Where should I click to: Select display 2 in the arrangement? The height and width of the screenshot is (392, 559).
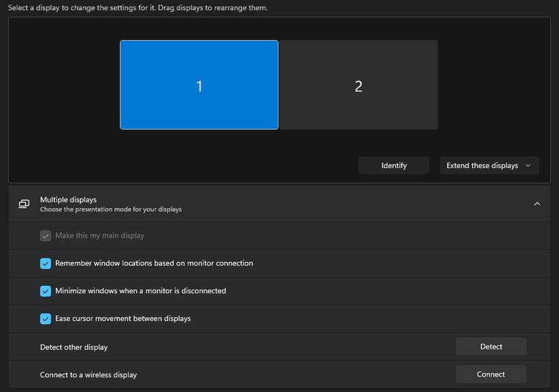point(358,85)
